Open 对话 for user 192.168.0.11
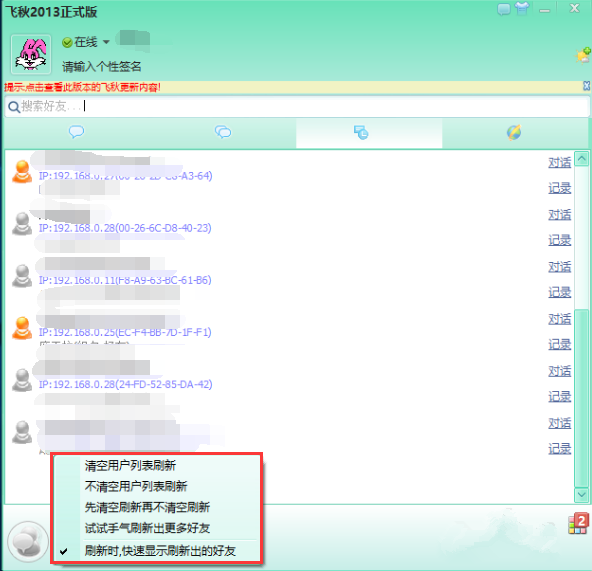Image resolution: width=592 pixels, height=571 pixels. coord(560,267)
